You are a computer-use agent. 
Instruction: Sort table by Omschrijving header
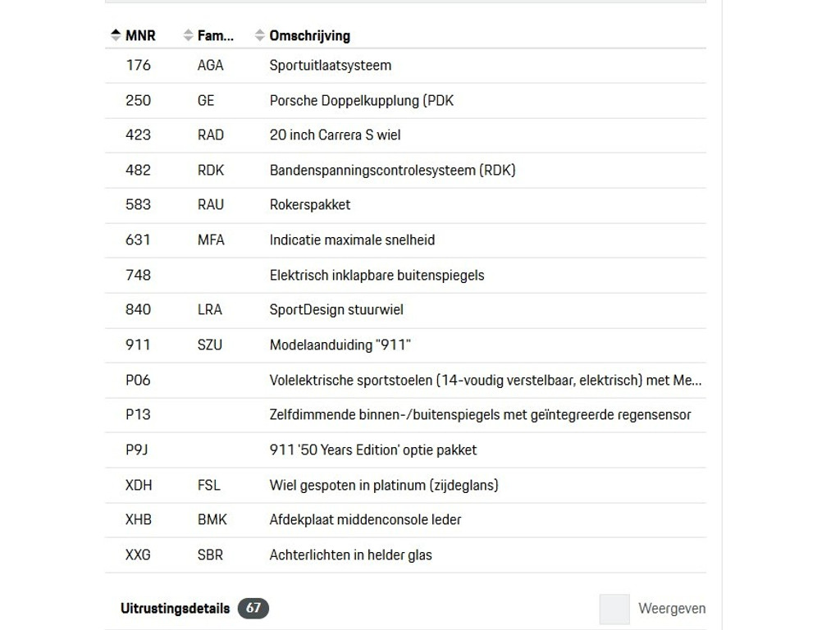(x=309, y=35)
